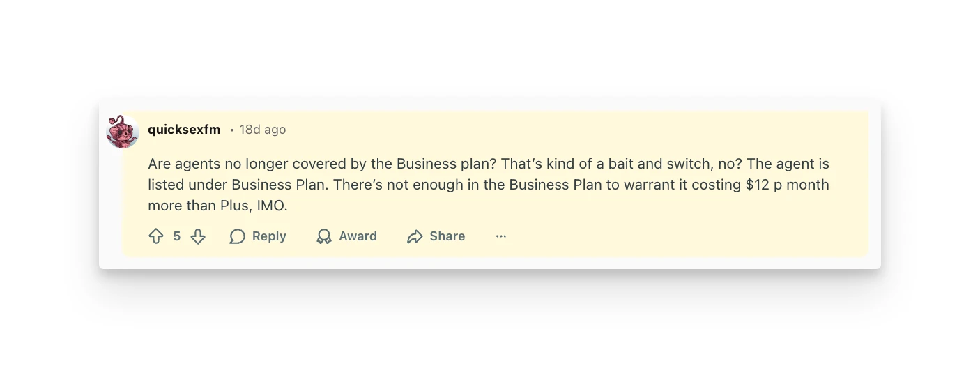Downvote the quicksexfm comment
Image resolution: width=980 pixels, height=368 pixels.
tap(198, 236)
